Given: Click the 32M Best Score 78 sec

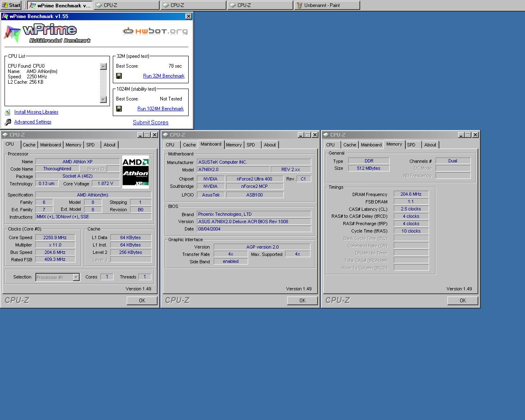Looking at the screenshot, I should click(x=175, y=66).
